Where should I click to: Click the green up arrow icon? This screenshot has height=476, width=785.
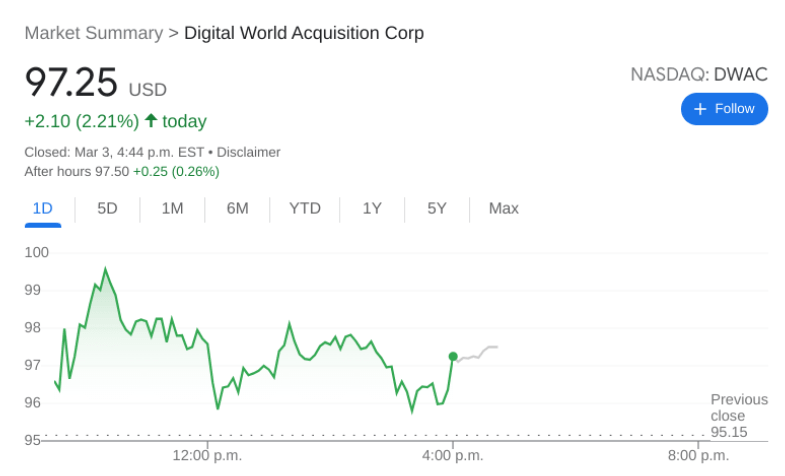click(x=151, y=121)
